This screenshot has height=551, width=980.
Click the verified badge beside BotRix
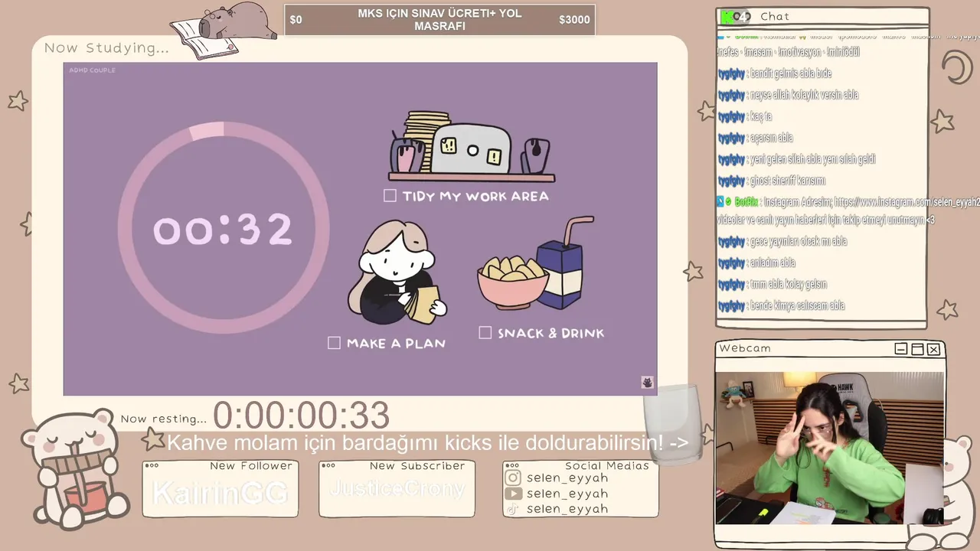[728, 202]
